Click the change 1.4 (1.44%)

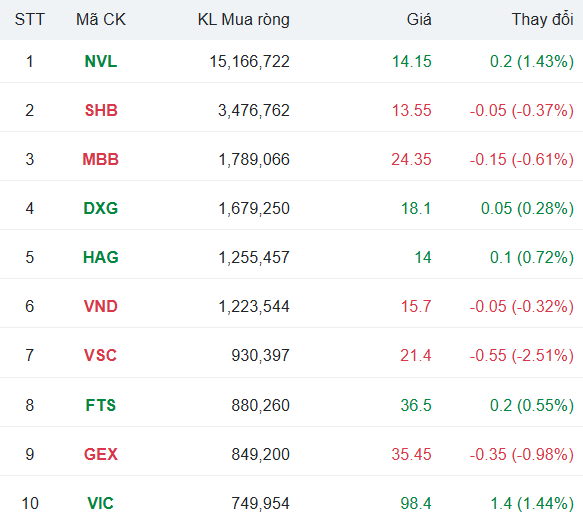[532, 504]
